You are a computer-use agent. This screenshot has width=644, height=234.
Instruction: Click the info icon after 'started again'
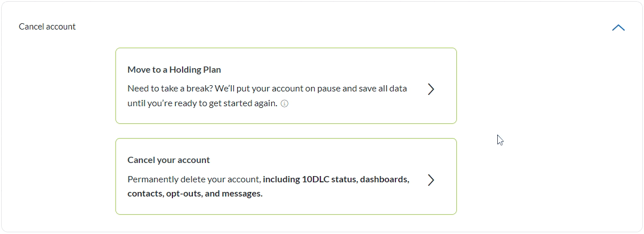pos(284,104)
